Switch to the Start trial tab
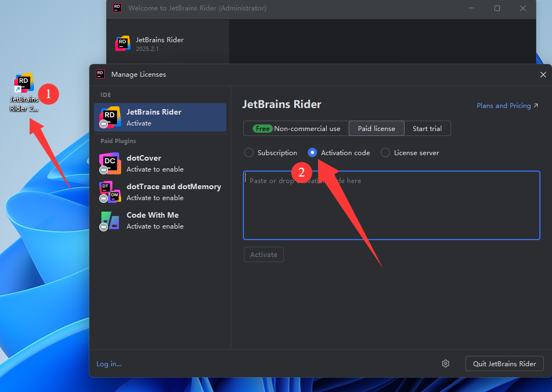This screenshot has width=552, height=392. [428, 128]
